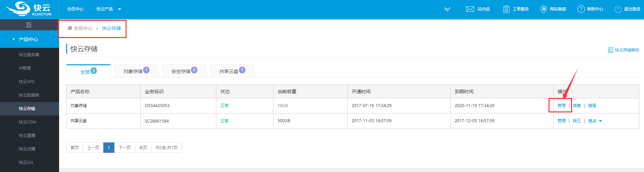Click the 退出登录 power icon
This screenshot has height=172, width=644.
pos(618,9)
